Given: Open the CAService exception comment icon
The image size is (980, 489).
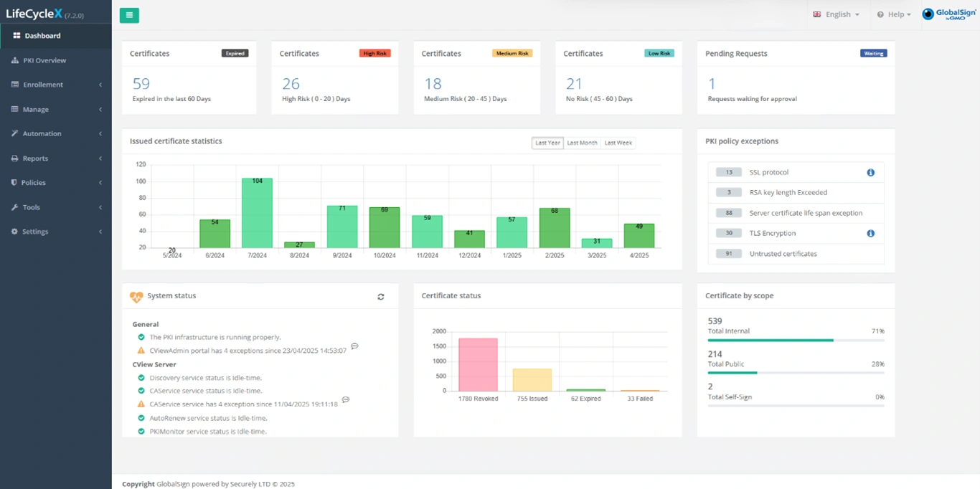Looking at the screenshot, I should 346,400.
